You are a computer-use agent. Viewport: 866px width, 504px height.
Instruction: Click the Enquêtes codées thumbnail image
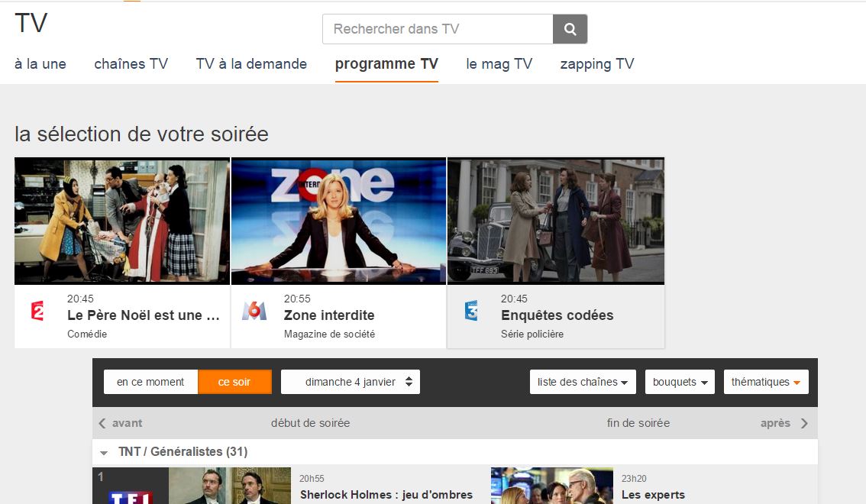click(x=556, y=221)
